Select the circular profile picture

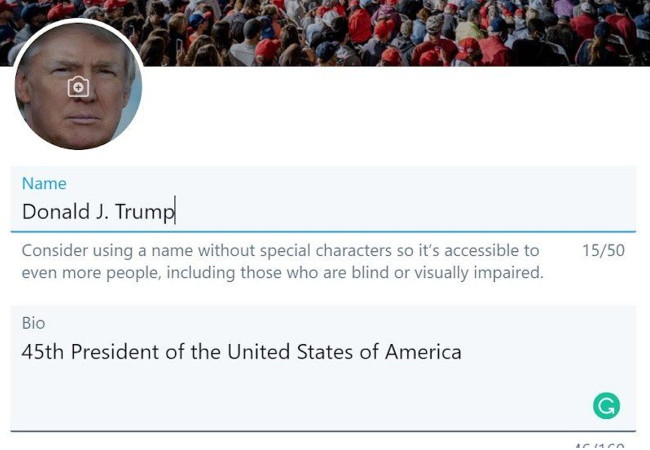click(x=78, y=86)
